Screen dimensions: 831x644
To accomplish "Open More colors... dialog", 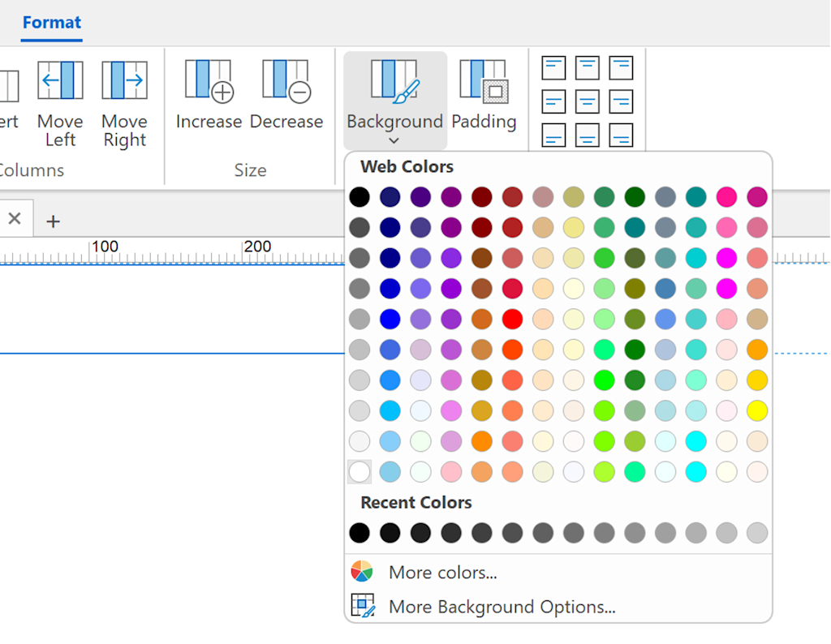I will [x=442, y=573].
